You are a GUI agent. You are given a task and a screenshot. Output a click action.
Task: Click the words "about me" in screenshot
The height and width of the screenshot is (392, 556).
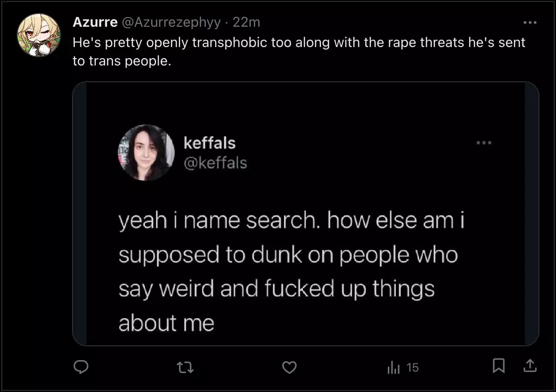click(x=166, y=323)
